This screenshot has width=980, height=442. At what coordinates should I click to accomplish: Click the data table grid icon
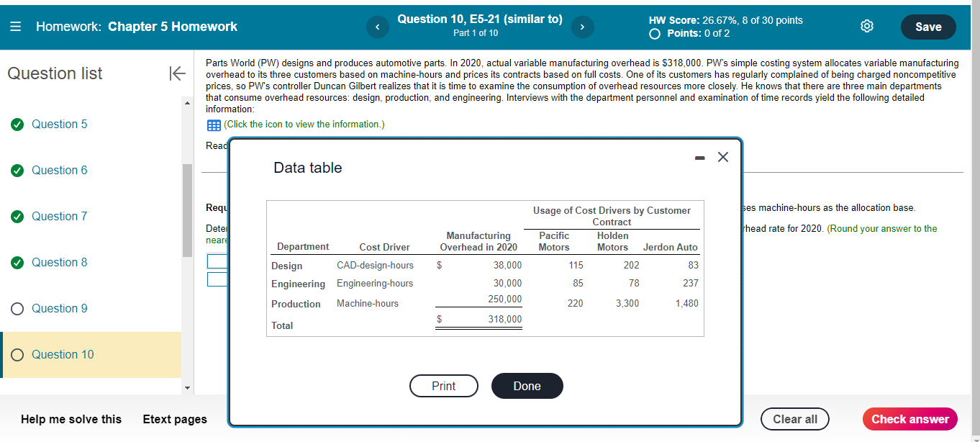point(214,125)
